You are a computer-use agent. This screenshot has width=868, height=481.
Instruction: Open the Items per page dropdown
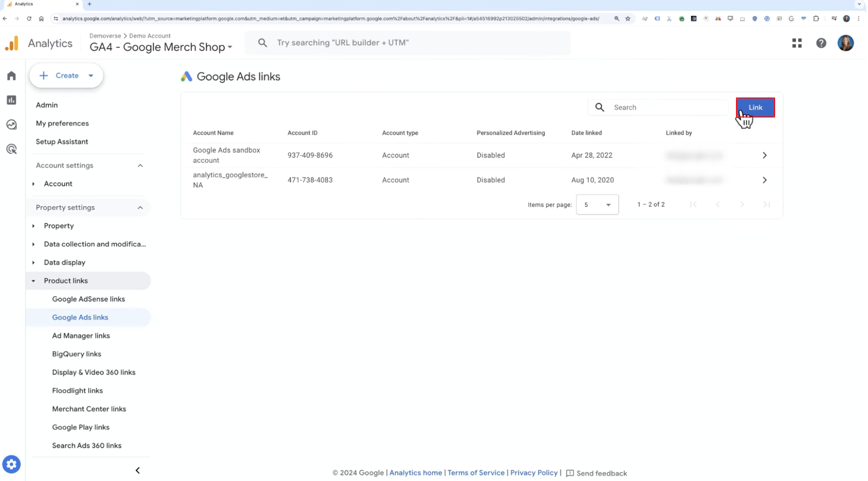(x=598, y=205)
